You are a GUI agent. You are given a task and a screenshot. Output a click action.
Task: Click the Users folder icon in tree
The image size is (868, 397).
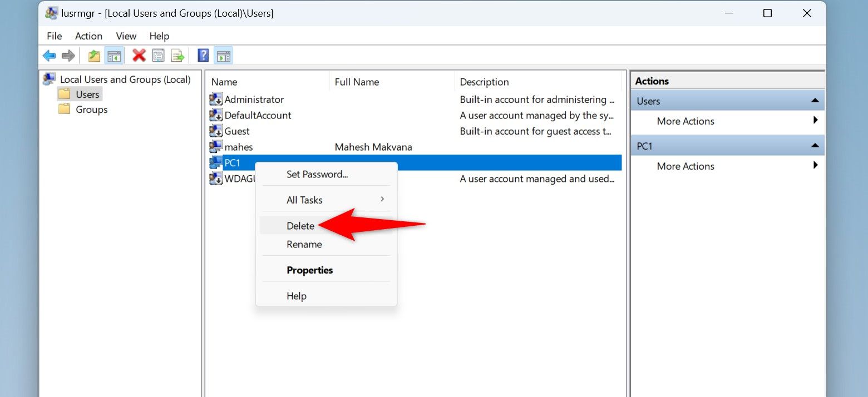(65, 94)
